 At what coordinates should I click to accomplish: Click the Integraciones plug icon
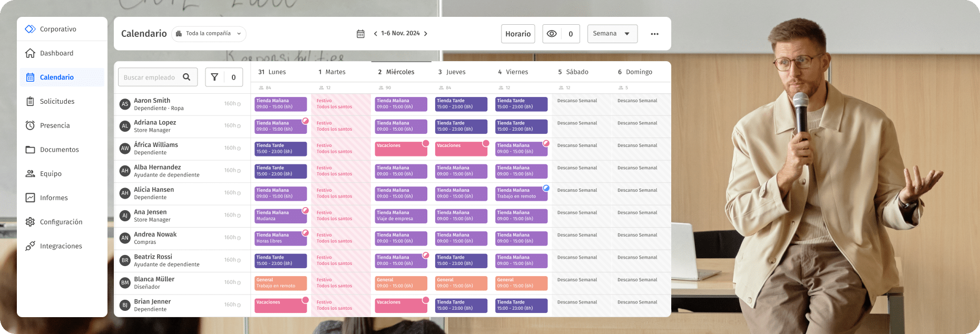31,246
